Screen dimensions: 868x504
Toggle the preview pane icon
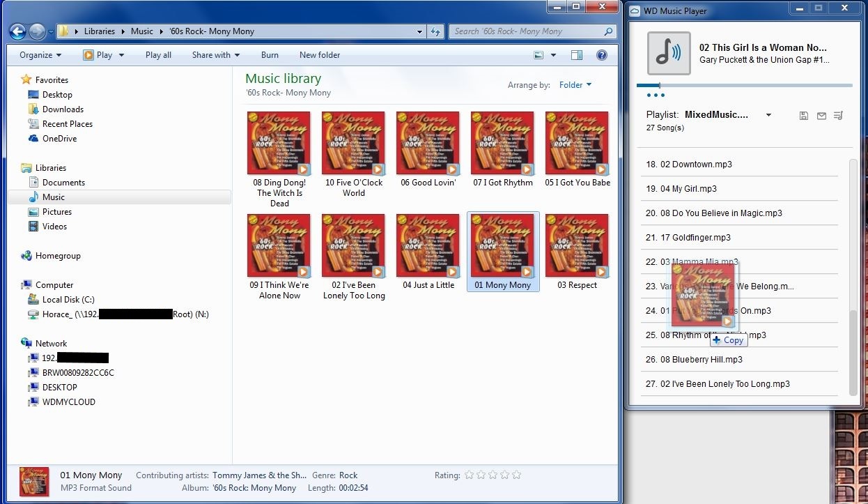coord(577,55)
